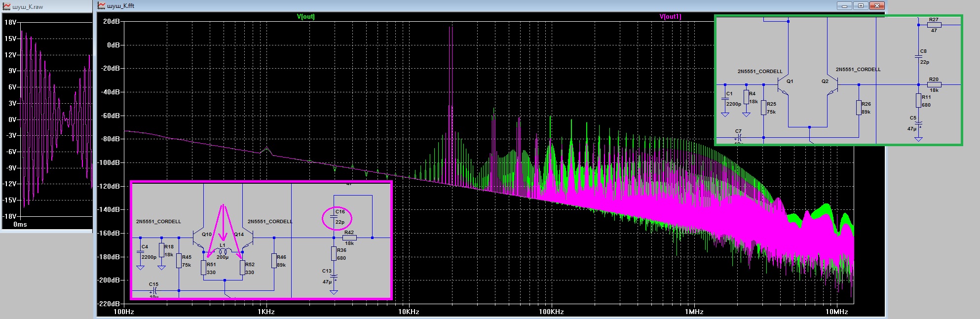Viewport: 980px width, 319px height.
Task: Select capacitor C16 in magenta schematic
Action: point(334,216)
